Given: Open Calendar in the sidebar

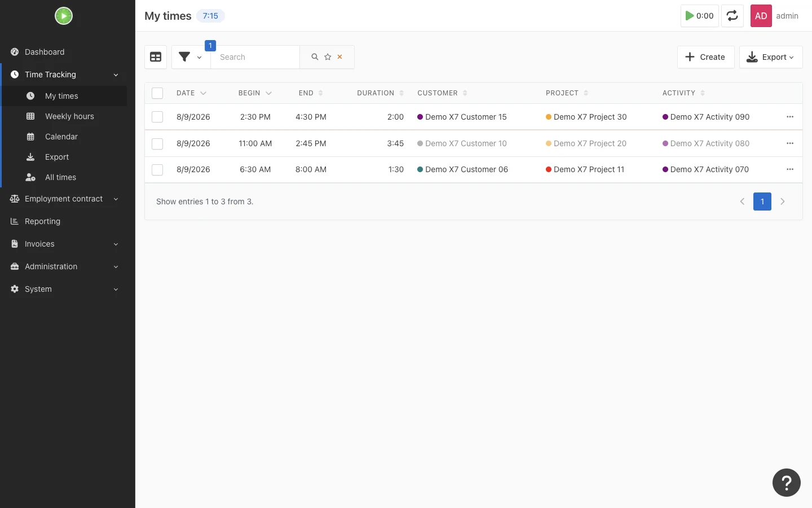Looking at the screenshot, I should (64, 137).
